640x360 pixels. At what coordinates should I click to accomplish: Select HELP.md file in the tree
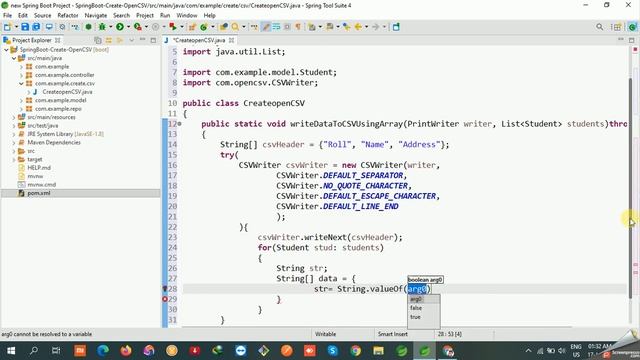coord(39,168)
